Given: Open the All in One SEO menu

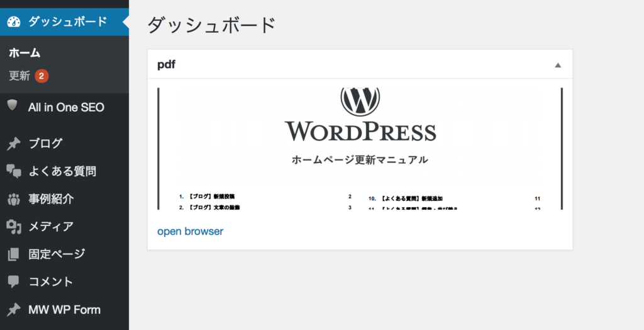Looking at the screenshot, I should pos(65,108).
